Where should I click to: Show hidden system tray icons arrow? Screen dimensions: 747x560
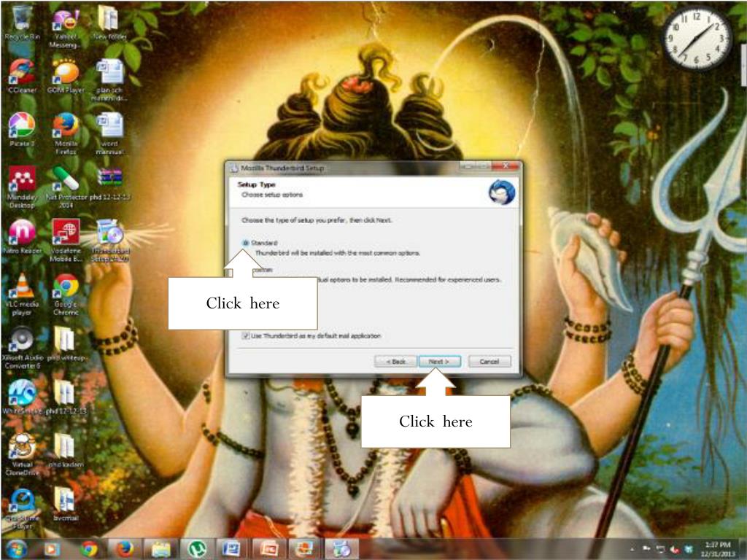(x=632, y=550)
